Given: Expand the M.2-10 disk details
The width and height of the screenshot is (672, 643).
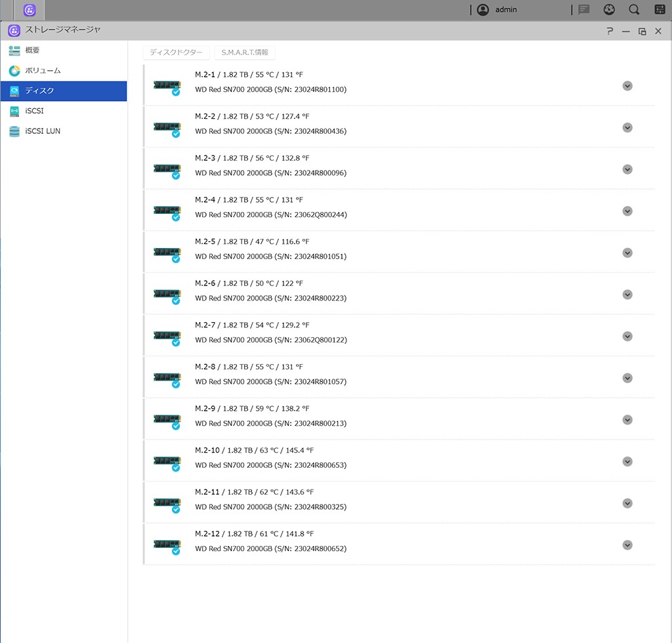Looking at the screenshot, I should click(x=627, y=461).
